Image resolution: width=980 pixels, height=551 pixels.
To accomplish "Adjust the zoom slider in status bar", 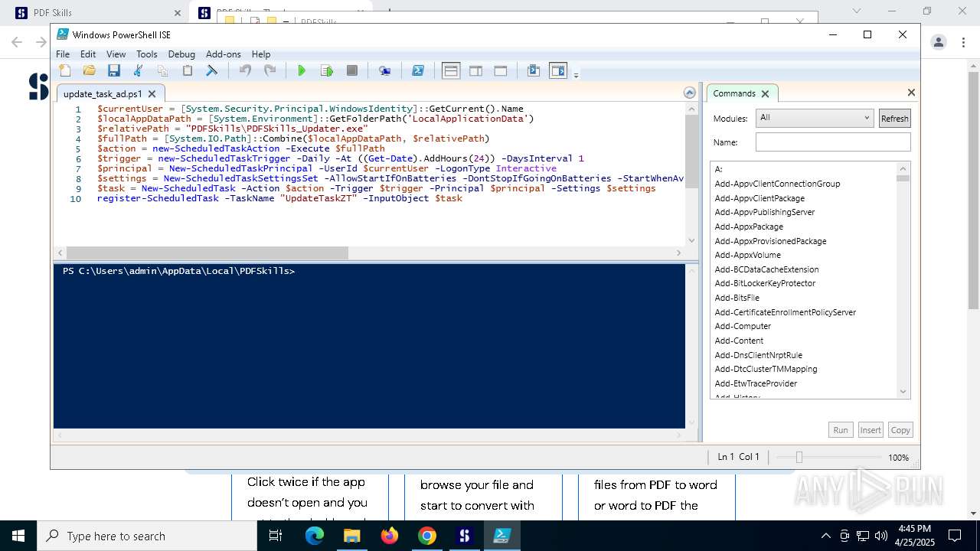I will 799,457.
